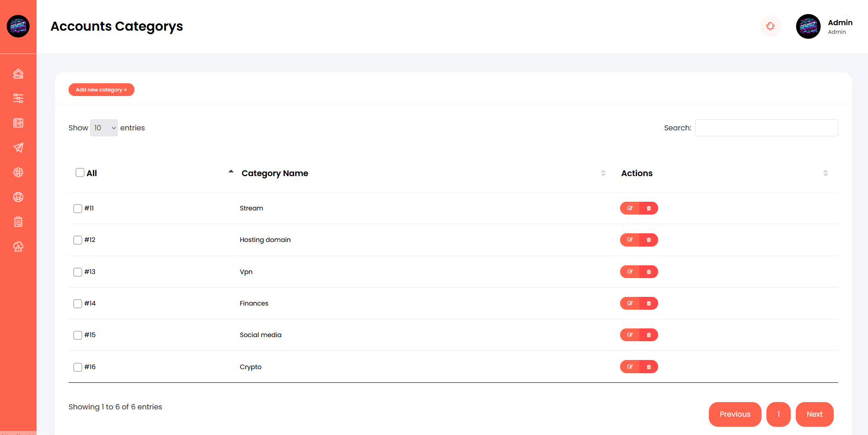Toggle the All select checkbox

click(x=80, y=172)
